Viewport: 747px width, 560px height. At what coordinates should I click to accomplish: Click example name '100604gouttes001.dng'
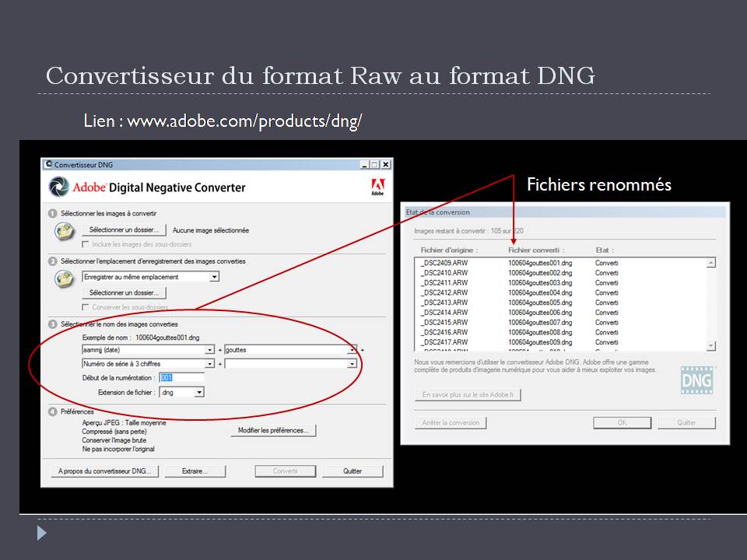coord(167,338)
